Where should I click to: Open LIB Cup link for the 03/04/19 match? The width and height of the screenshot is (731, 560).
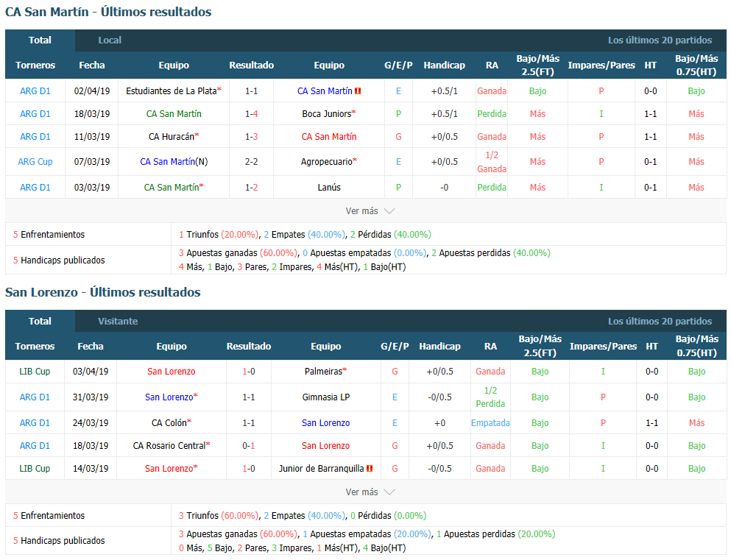pyautogui.click(x=35, y=372)
